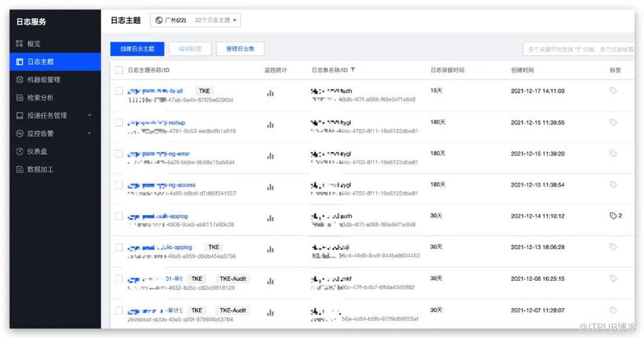The image size is (644, 338).
Task: Check the row created 2021-12-14 11:10:12
Action: click(119, 216)
